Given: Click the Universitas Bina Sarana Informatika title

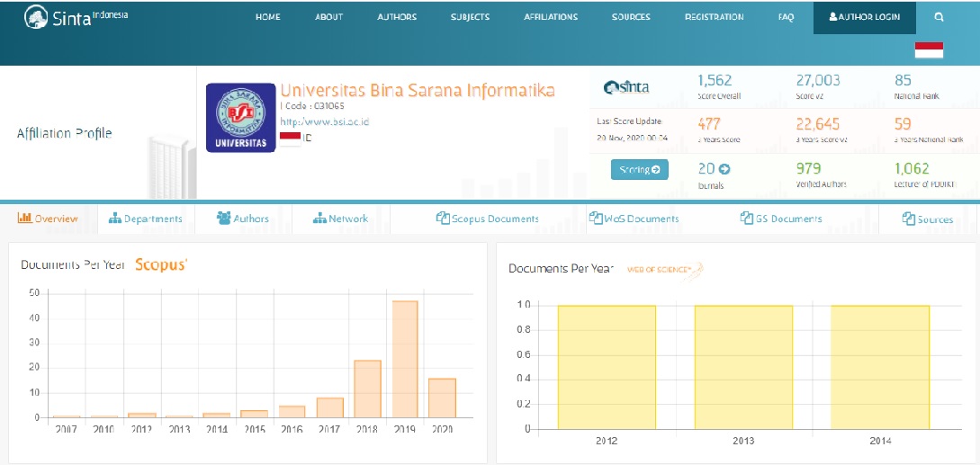Looking at the screenshot, I should [x=418, y=91].
